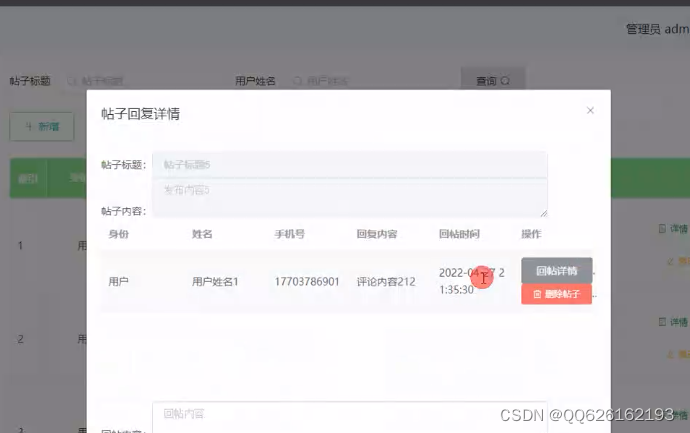Click the 操作 column header
Image resolution: width=690 pixels, height=433 pixels.
(531, 234)
